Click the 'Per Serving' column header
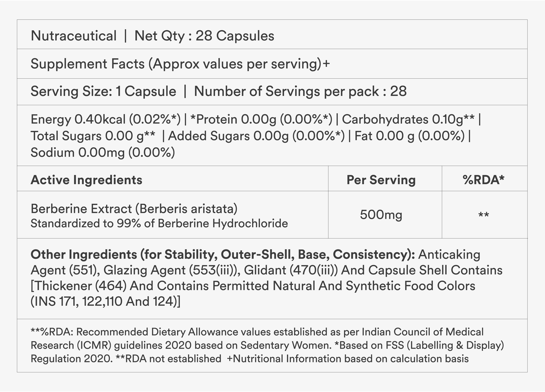545x392 pixels. click(381, 180)
